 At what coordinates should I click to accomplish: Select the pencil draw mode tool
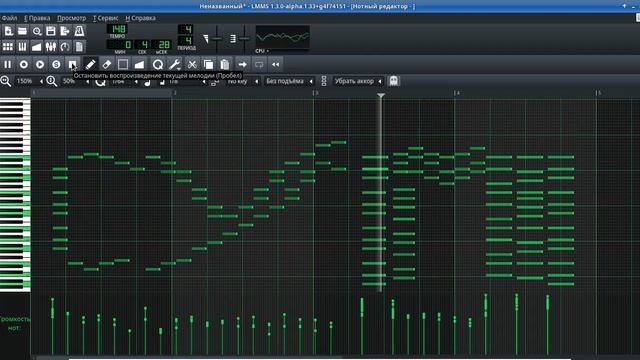click(x=90, y=64)
